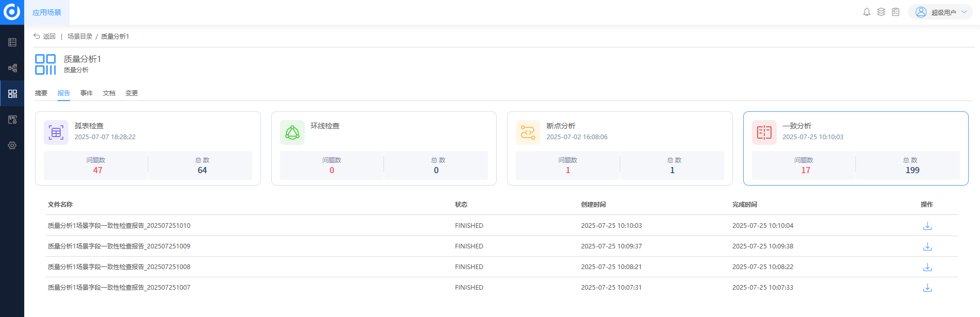This screenshot has width=980, height=317.
Task: Click the 应用场景 top navigation tab
Action: pyautogui.click(x=47, y=12)
